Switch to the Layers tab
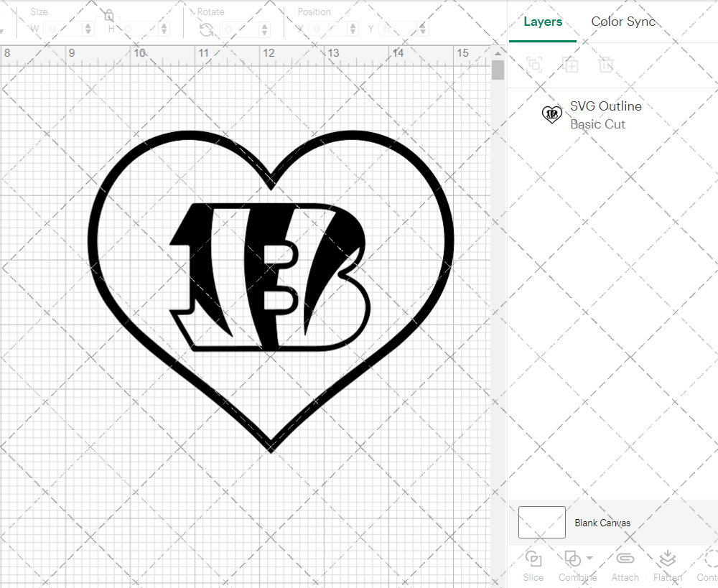This screenshot has height=588, width=718. [x=542, y=22]
